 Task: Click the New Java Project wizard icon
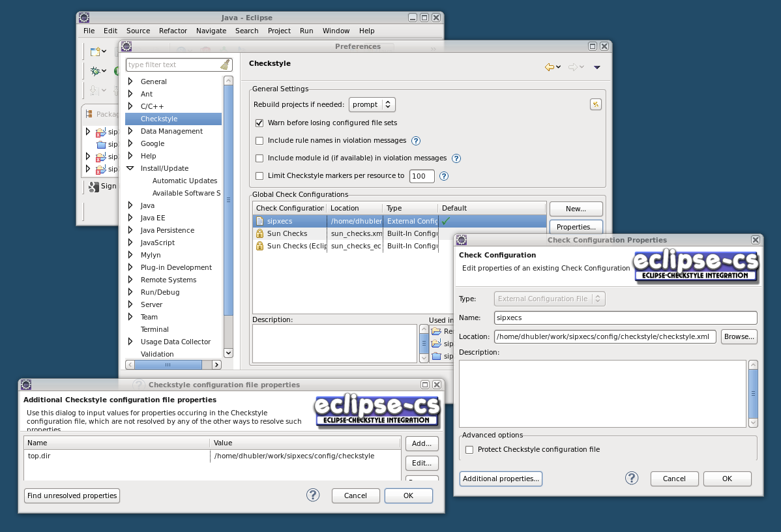coord(94,51)
